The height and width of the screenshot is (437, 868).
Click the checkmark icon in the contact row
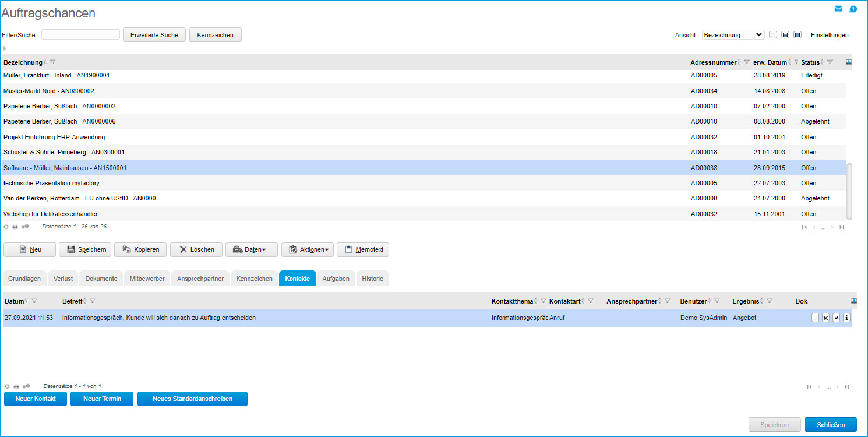[836, 318]
